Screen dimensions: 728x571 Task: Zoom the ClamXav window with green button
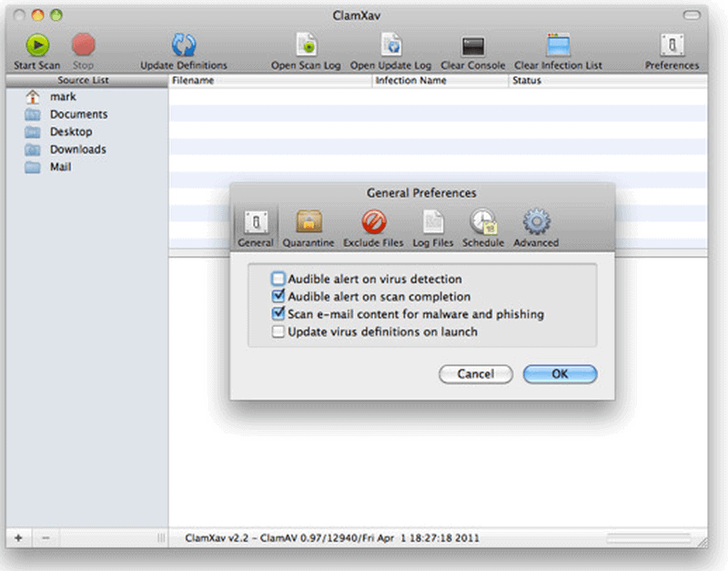(56, 15)
